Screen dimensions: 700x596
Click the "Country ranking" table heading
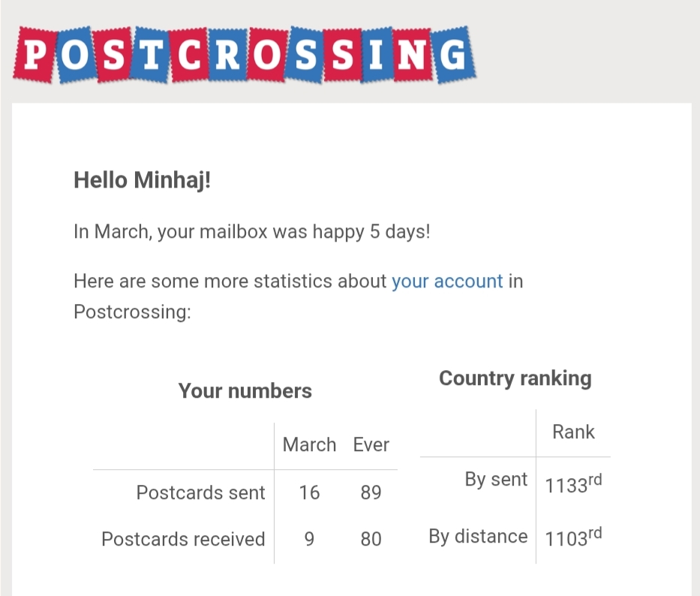coord(515,378)
